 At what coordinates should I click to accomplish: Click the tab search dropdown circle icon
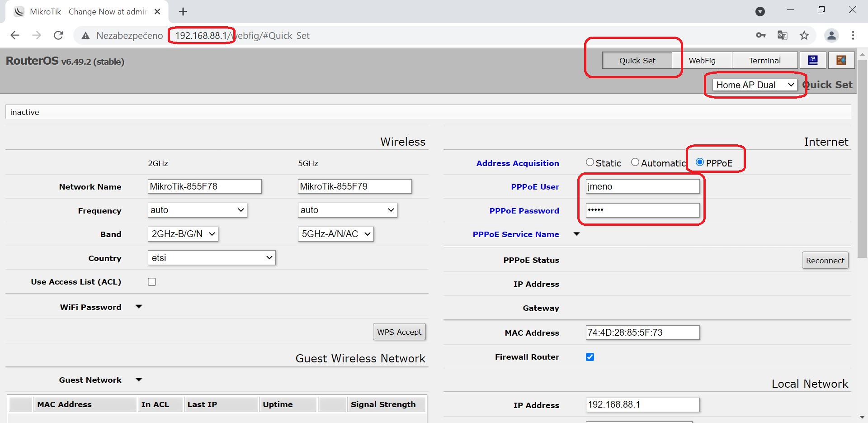pos(760,11)
